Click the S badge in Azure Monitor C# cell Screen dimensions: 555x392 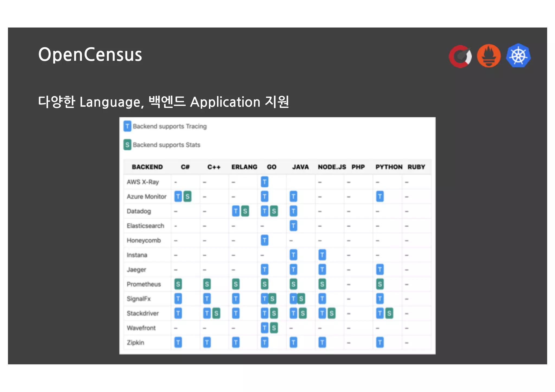187,196
